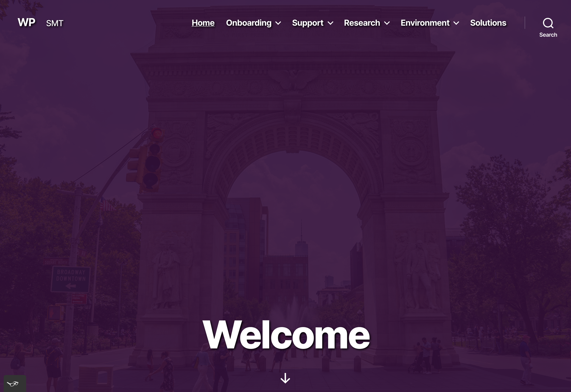The height and width of the screenshot is (392, 571).
Task: Click the Search icon in the navbar
Action: (x=548, y=22)
